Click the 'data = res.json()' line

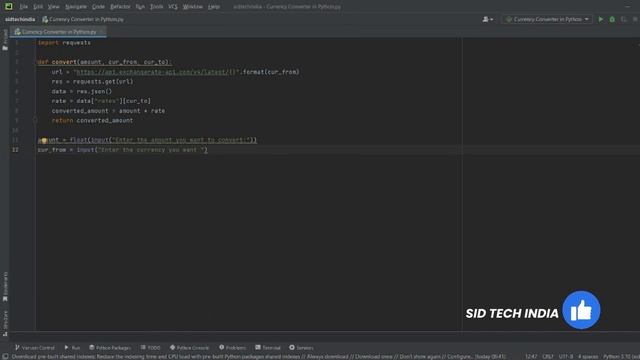82,91
